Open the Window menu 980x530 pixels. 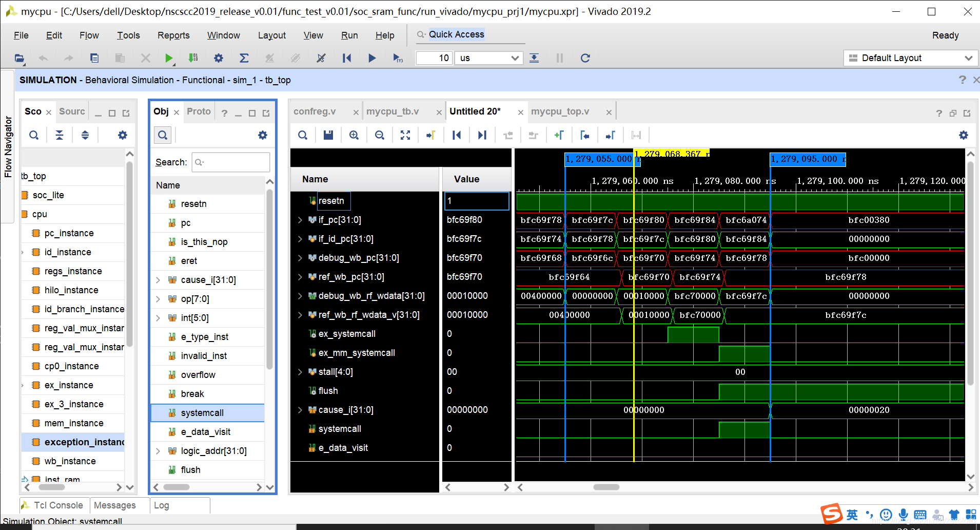[x=223, y=35]
